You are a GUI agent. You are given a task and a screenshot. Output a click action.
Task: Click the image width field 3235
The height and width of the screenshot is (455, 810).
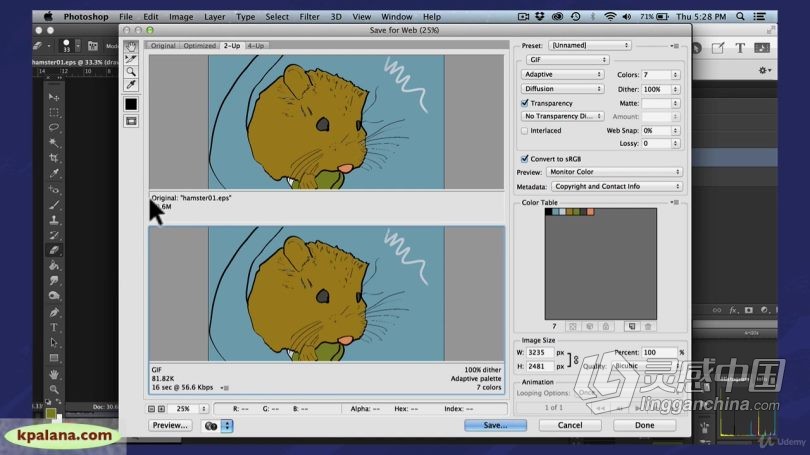click(539, 352)
